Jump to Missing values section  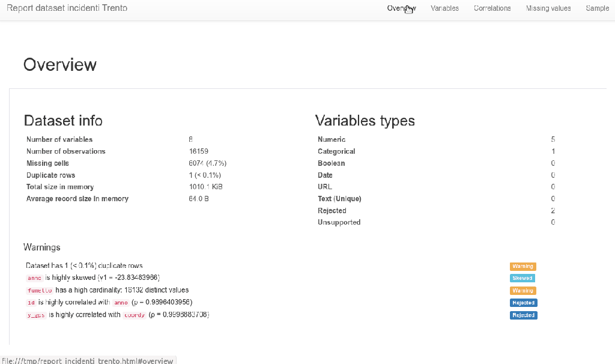click(548, 8)
